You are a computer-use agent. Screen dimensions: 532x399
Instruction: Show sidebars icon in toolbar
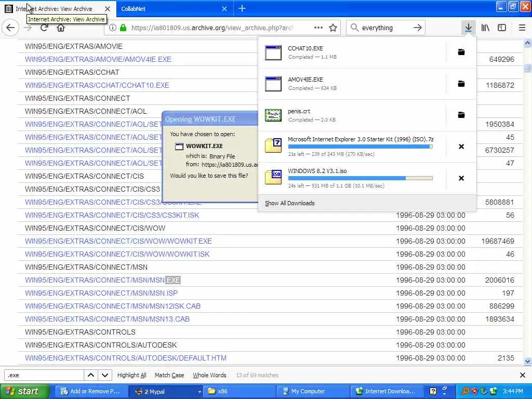coord(502,28)
